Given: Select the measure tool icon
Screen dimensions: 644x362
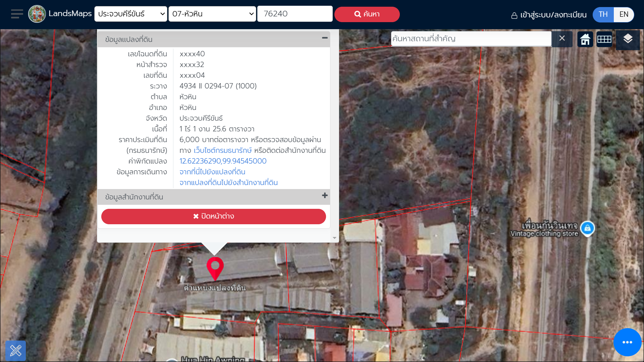Looking at the screenshot, I should point(16,351).
